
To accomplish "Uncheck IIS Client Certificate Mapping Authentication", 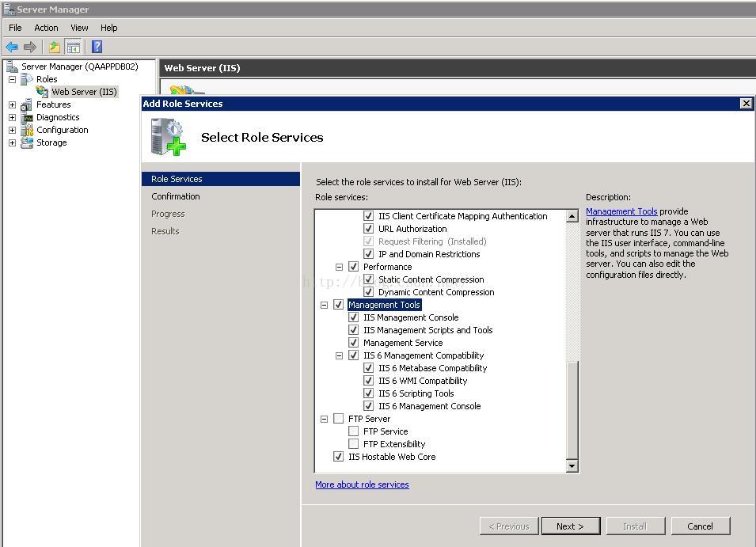I will pyautogui.click(x=368, y=216).
